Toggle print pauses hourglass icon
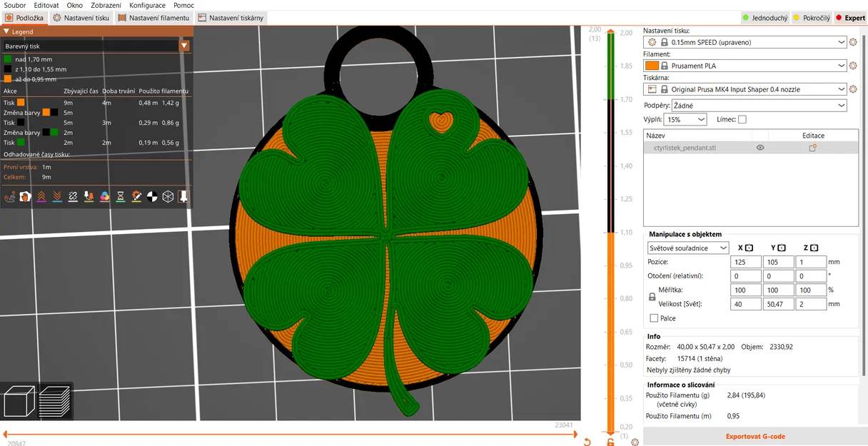 click(121, 196)
